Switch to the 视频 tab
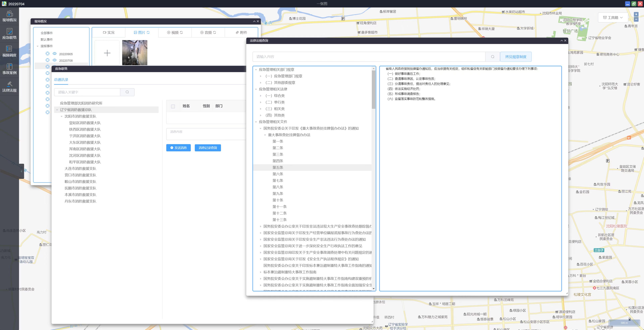 point(175,32)
